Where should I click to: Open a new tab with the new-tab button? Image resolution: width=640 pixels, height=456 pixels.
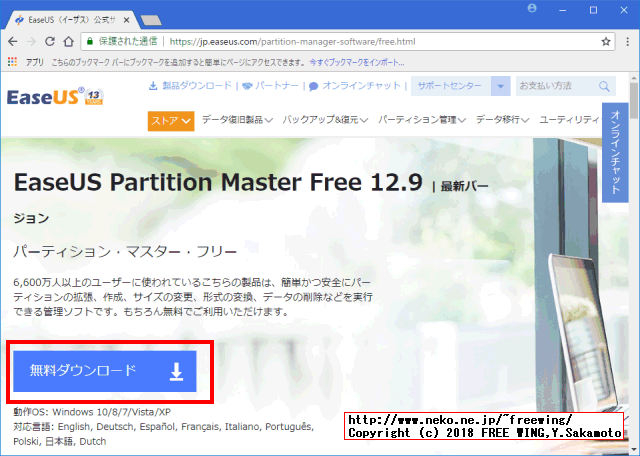(151, 20)
